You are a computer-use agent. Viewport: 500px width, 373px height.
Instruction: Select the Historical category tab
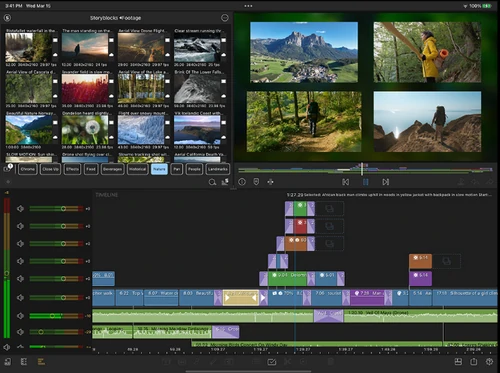137,169
